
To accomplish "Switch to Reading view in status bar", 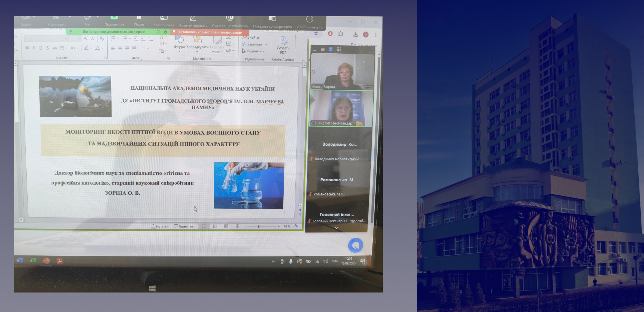I will click(x=226, y=226).
